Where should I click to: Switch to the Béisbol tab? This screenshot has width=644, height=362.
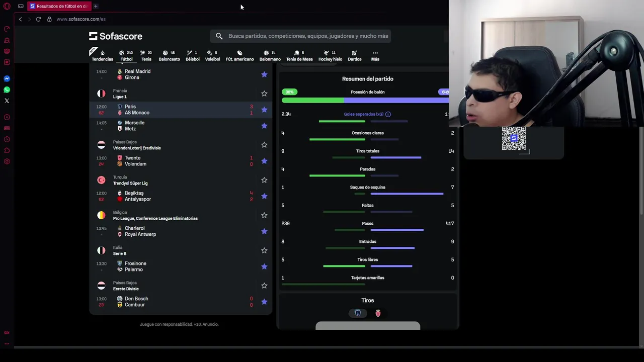point(192,55)
